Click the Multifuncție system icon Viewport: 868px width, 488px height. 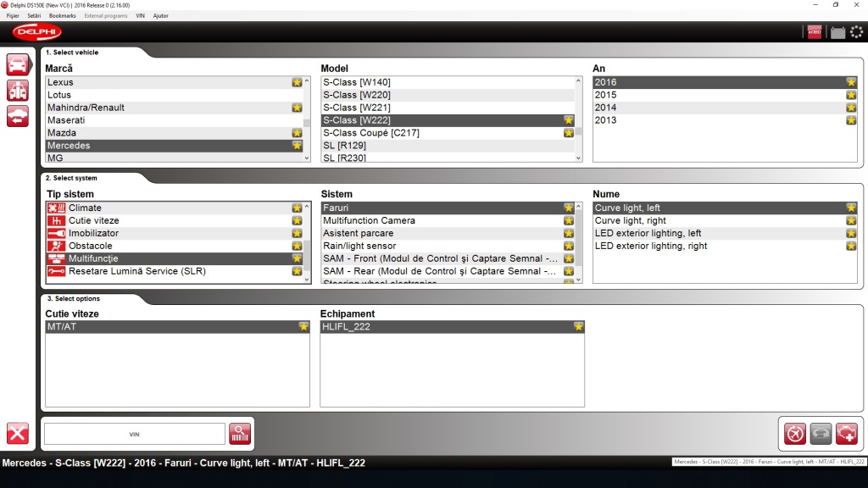click(x=56, y=259)
